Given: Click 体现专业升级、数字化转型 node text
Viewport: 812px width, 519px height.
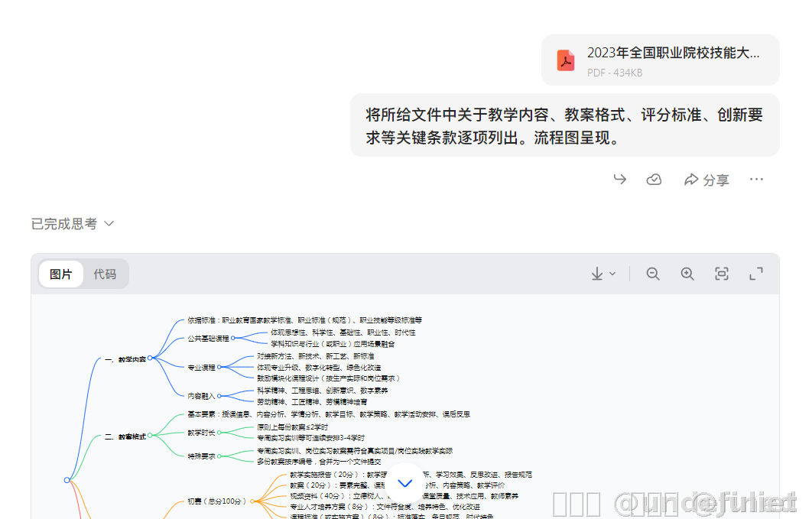Looking at the screenshot, I should [x=319, y=368].
